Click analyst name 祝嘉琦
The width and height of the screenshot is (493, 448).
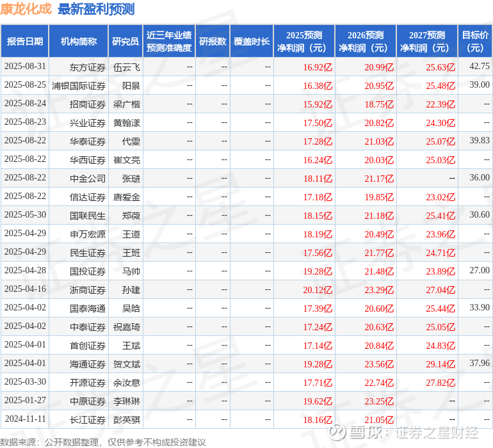[127, 327]
